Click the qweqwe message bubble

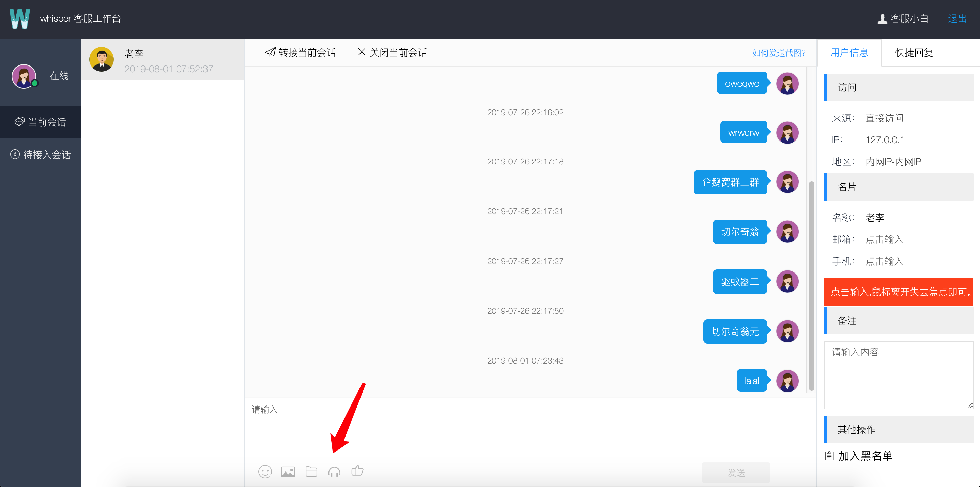point(742,84)
